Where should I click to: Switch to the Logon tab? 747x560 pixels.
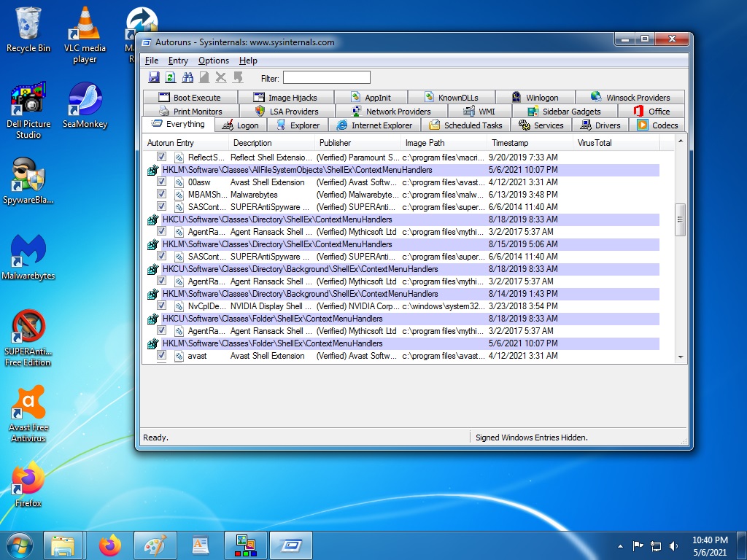[x=241, y=125]
